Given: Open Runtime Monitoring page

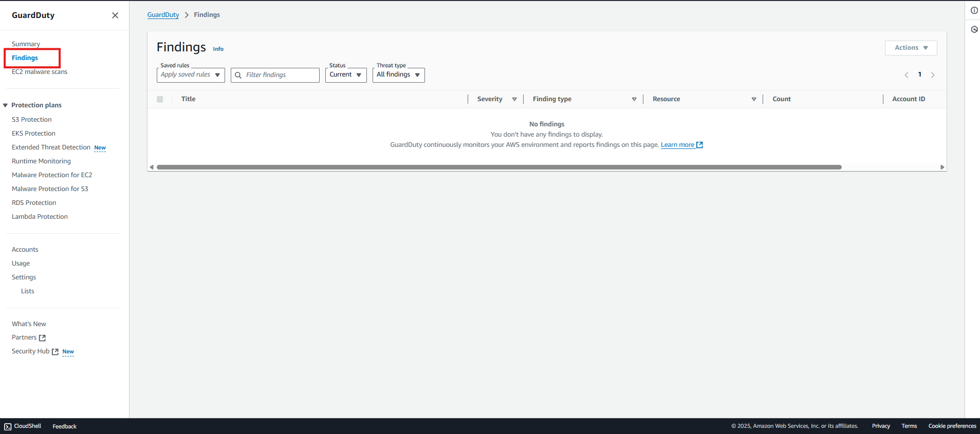Looking at the screenshot, I should tap(41, 161).
